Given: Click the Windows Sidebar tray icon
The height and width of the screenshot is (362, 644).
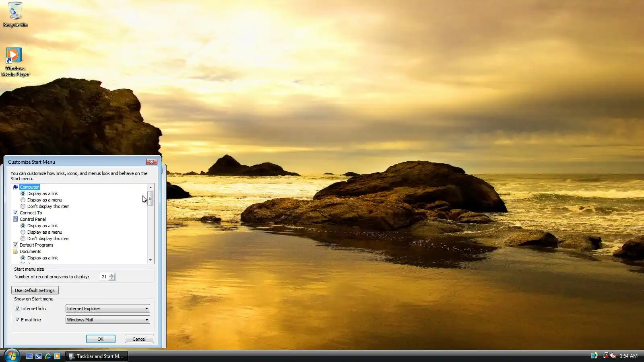Looking at the screenshot, I should point(594,356).
